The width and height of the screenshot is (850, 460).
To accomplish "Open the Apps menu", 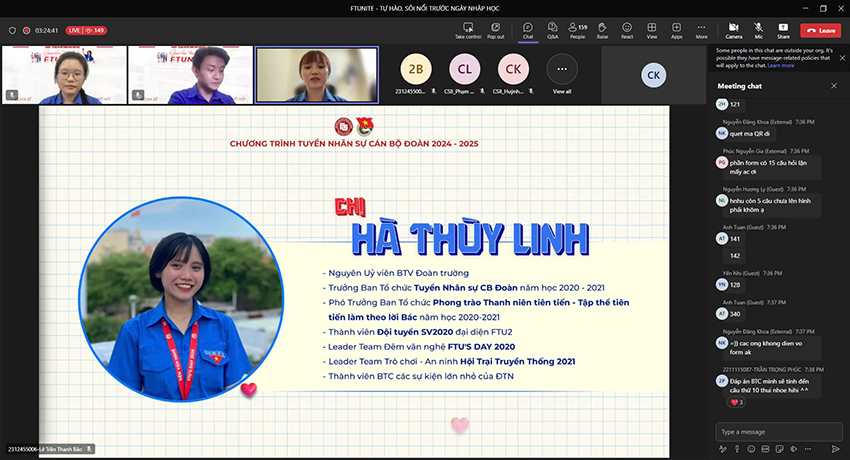I will pyautogui.click(x=677, y=31).
